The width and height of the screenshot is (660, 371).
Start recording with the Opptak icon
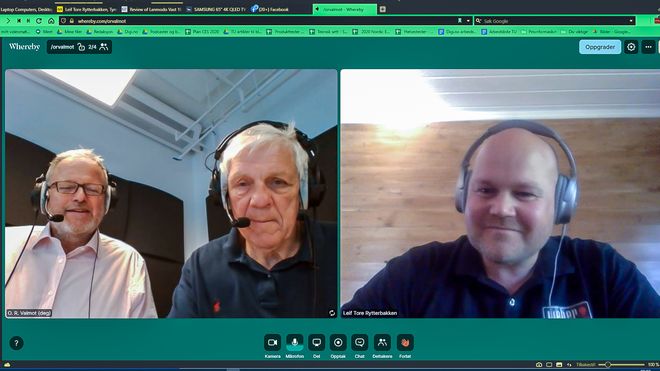coord(338,342)
